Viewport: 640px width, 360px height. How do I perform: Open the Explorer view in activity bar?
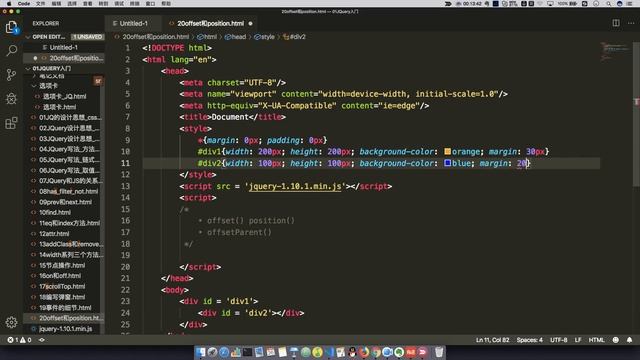[11, 27]
